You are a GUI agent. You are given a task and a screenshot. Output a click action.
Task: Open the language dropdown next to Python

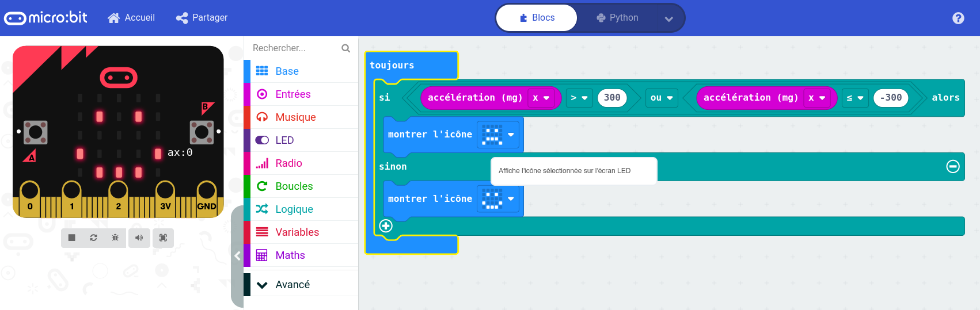[668, 18]
